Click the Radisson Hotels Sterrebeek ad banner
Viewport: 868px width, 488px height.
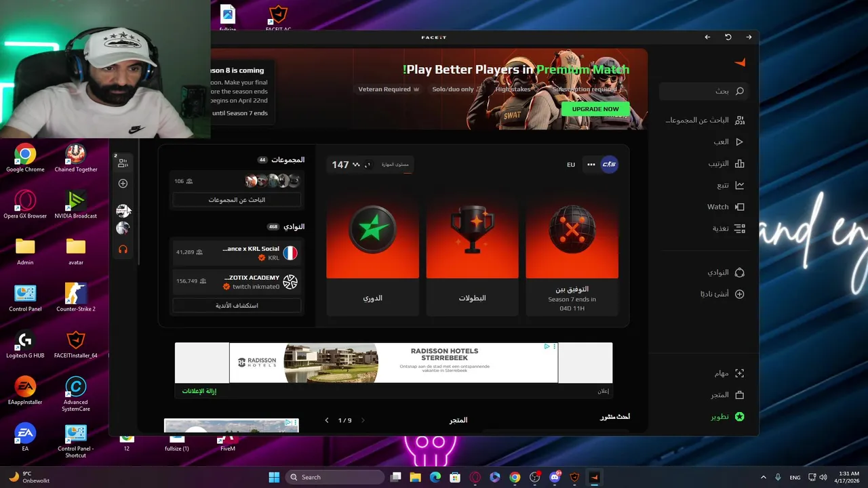393,363
